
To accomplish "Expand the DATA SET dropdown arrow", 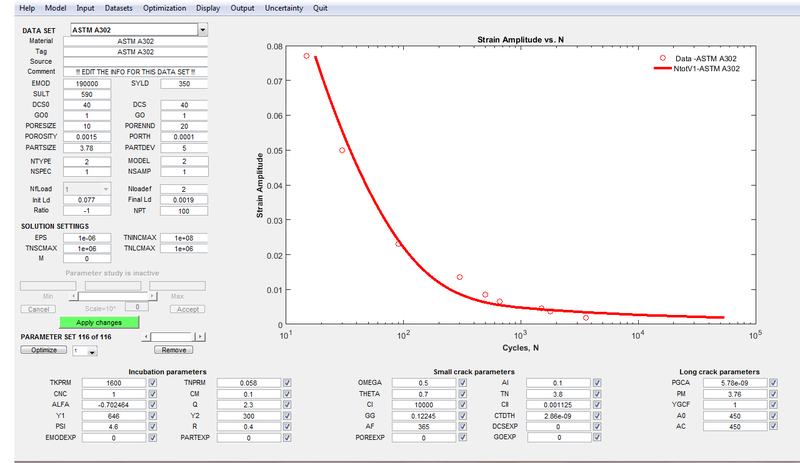I will point(203,30).
